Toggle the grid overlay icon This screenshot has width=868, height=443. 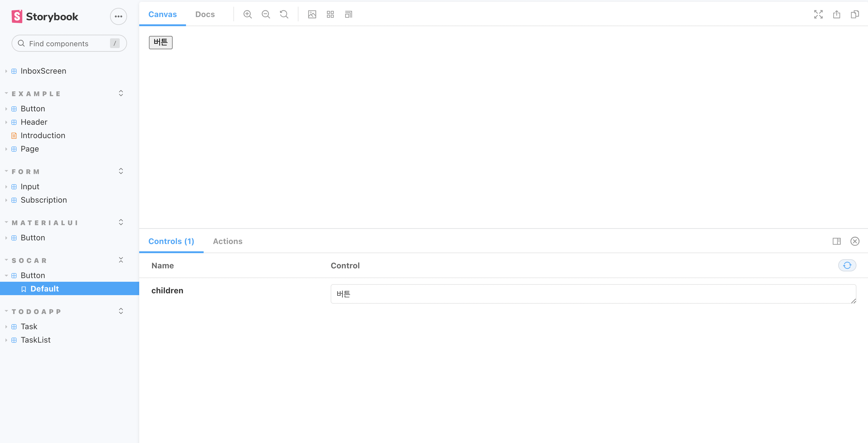(330, 14)
